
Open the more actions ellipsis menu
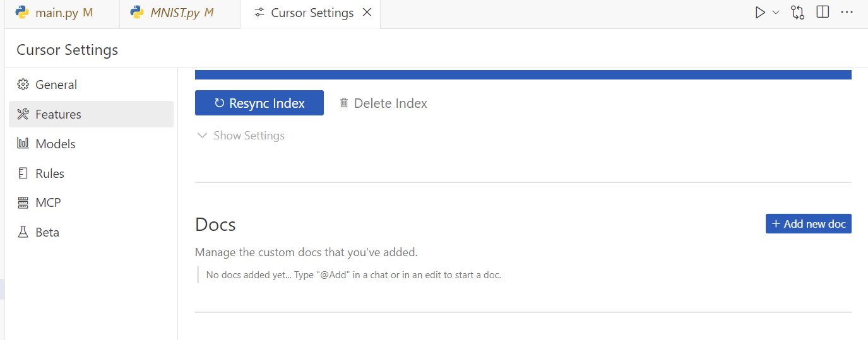847,13
